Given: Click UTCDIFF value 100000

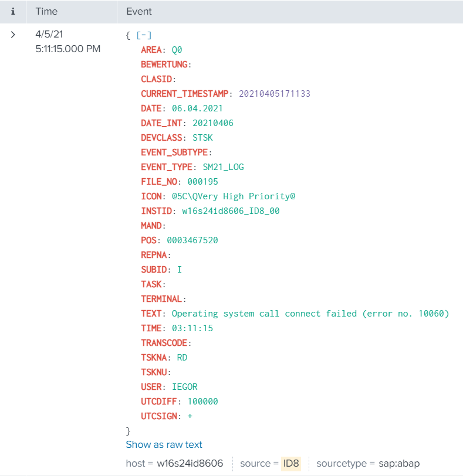Looking at the screenshot, I should pyautogui.click(x=202, y=402).
